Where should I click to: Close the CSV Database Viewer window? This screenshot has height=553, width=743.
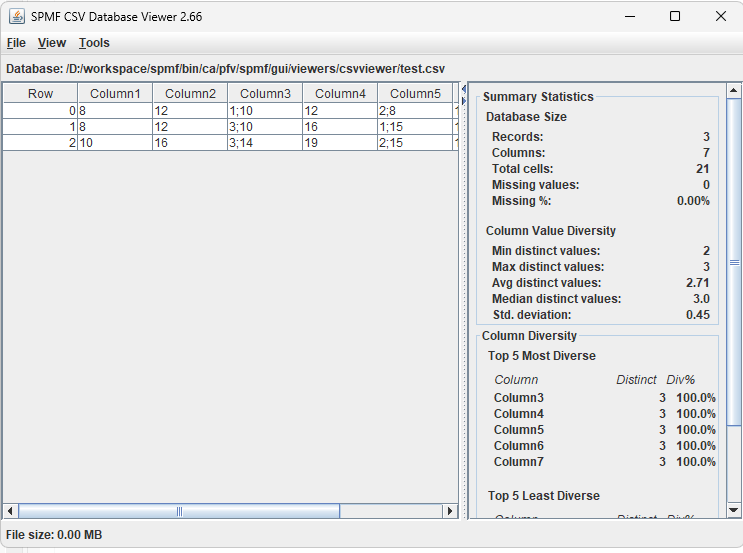pyautogui.click(x=721, y=16)
